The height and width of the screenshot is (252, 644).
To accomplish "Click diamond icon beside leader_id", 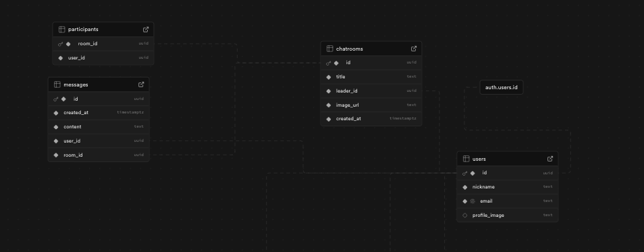I will click(329, 91).
